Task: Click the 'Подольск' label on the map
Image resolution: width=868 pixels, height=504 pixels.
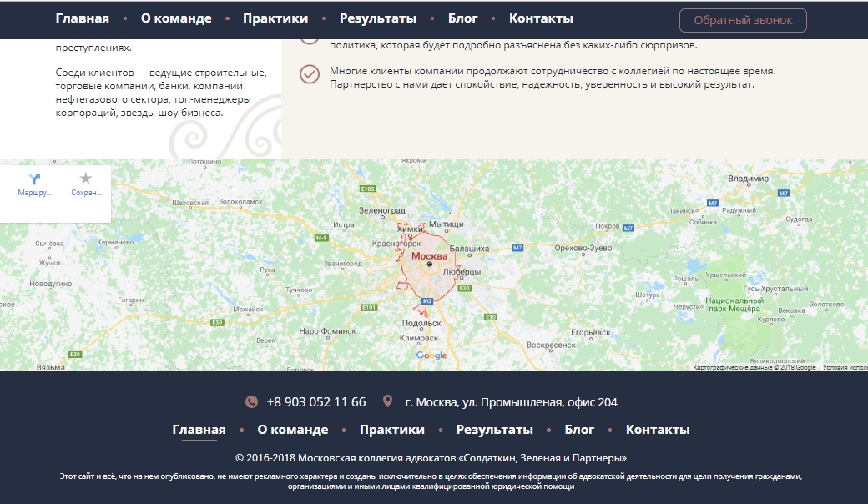Action: pyautogui.click(x=421, y=323)
